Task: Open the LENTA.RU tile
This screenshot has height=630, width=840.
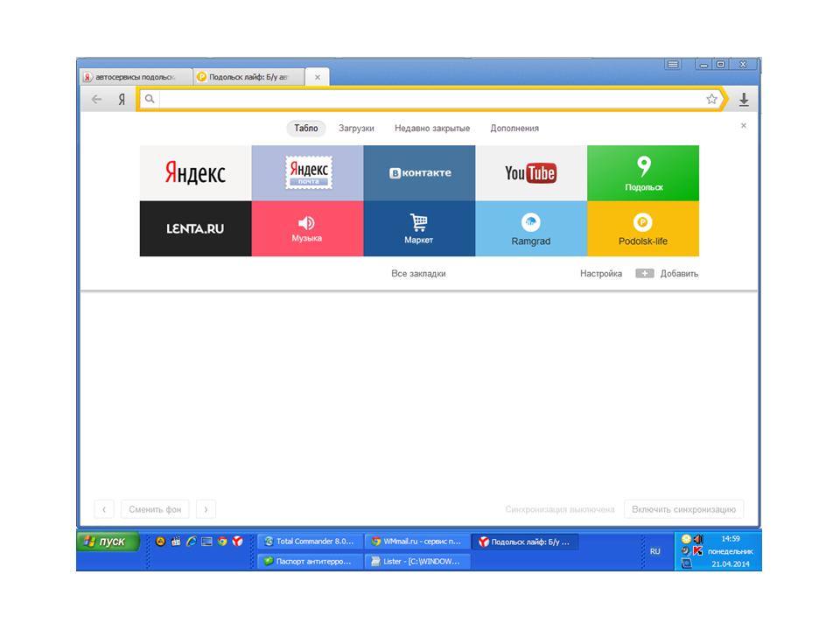Action: tap(195, 228)
